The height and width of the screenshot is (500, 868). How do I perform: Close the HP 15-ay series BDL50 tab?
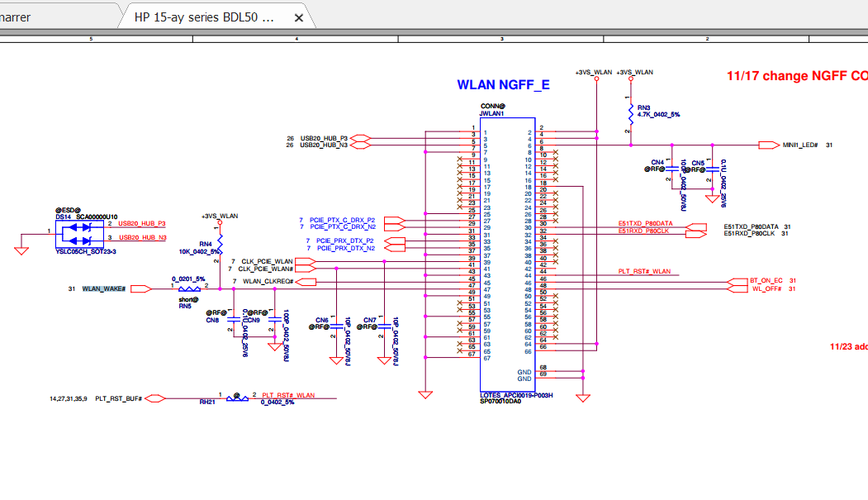coord(298,17)
